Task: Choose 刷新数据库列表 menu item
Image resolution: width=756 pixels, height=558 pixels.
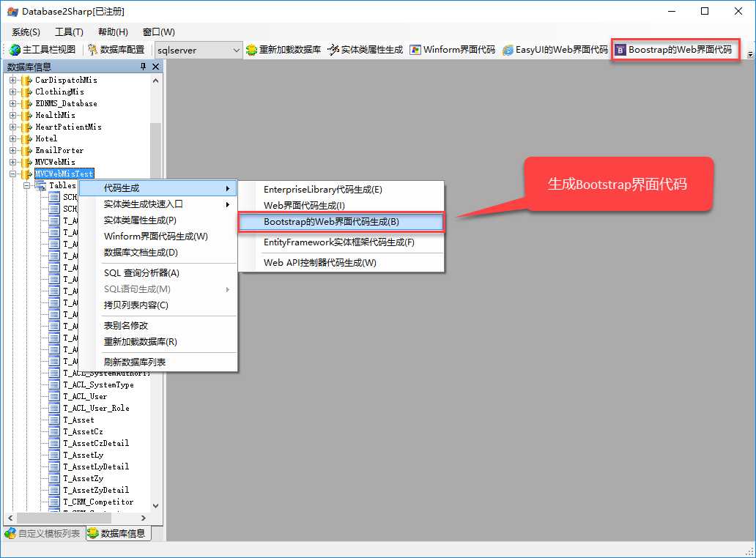Action: (x=158, y=362)
